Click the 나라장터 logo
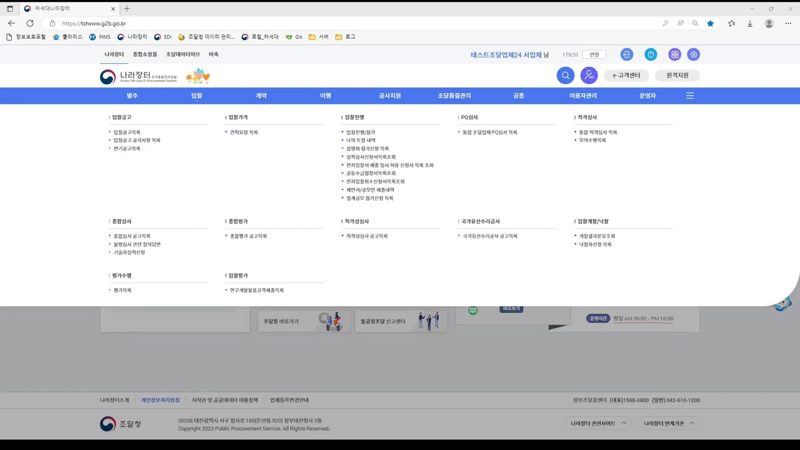The width and height of the screenshot is (800, 450). coord(138,77)
